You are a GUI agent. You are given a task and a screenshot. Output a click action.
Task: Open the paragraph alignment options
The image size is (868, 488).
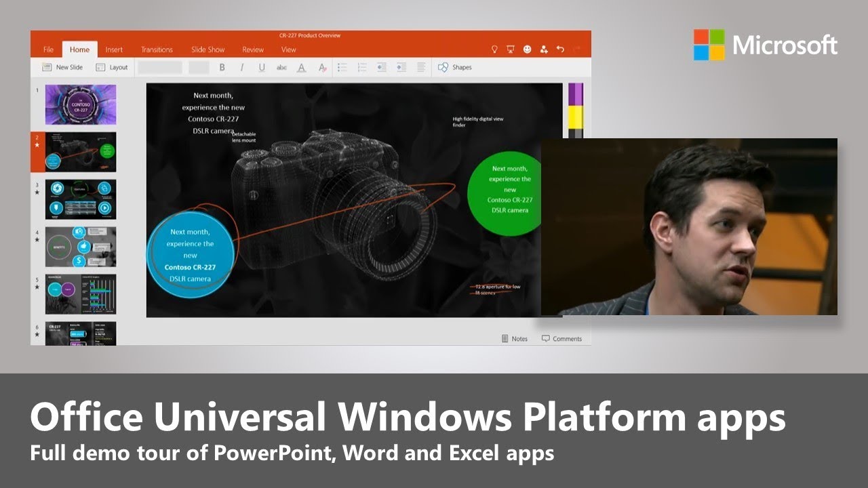click(421, 67)
